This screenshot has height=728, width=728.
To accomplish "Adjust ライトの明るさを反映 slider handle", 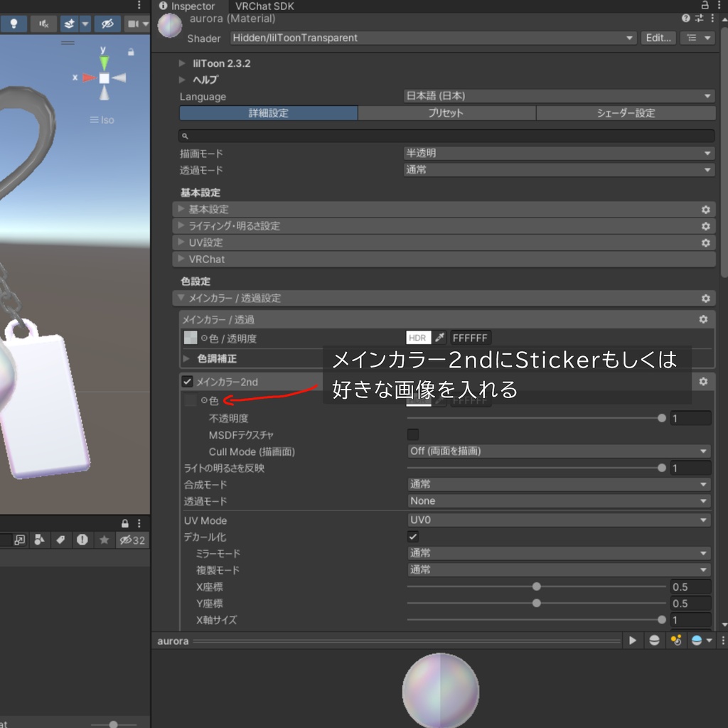I will tap(662, 468).
